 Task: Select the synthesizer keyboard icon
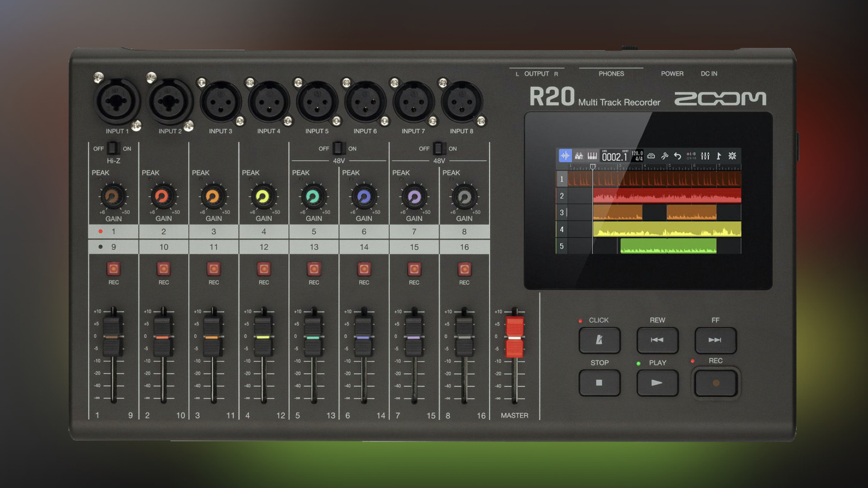591,156
